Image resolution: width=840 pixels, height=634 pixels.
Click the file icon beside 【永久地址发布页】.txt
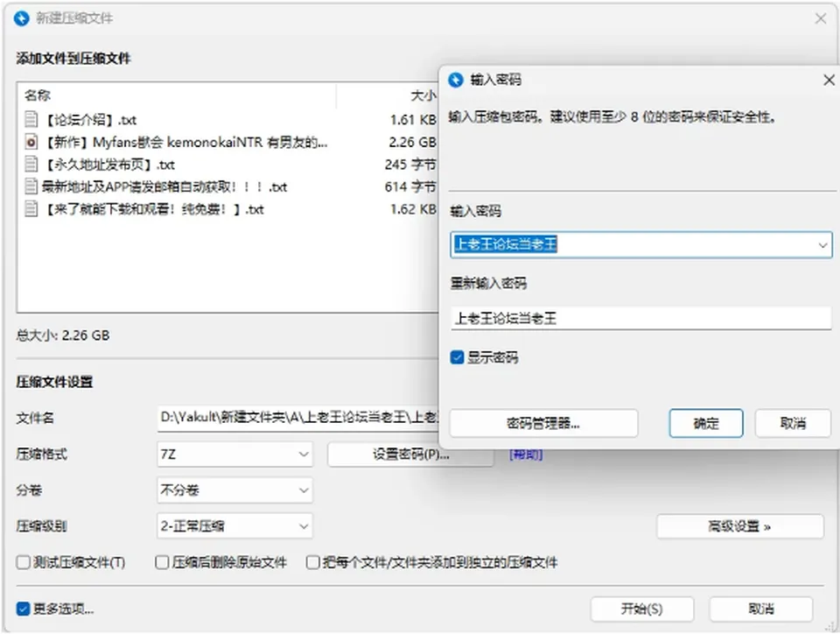pyautogui.click(x=31, y=164)
